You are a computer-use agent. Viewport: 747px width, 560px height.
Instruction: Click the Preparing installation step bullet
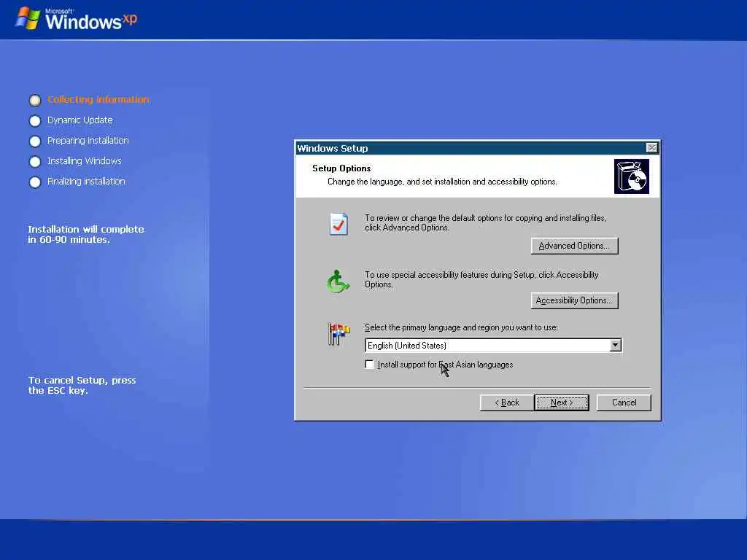35,141
